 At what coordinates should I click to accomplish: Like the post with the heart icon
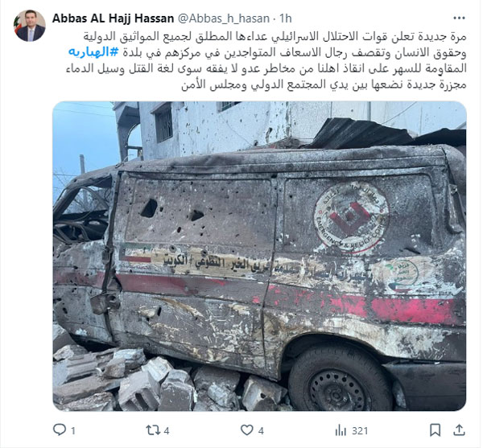(x=247, y=430)
